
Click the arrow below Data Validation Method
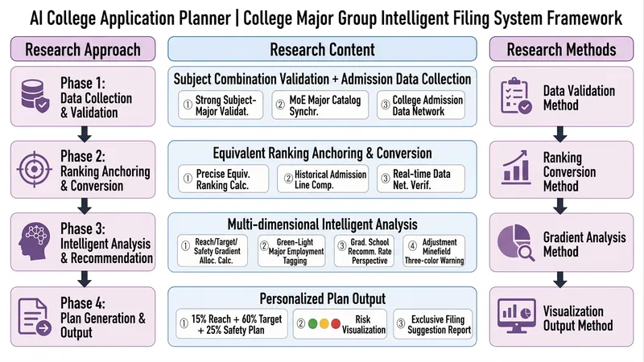[x=560, y=134]
